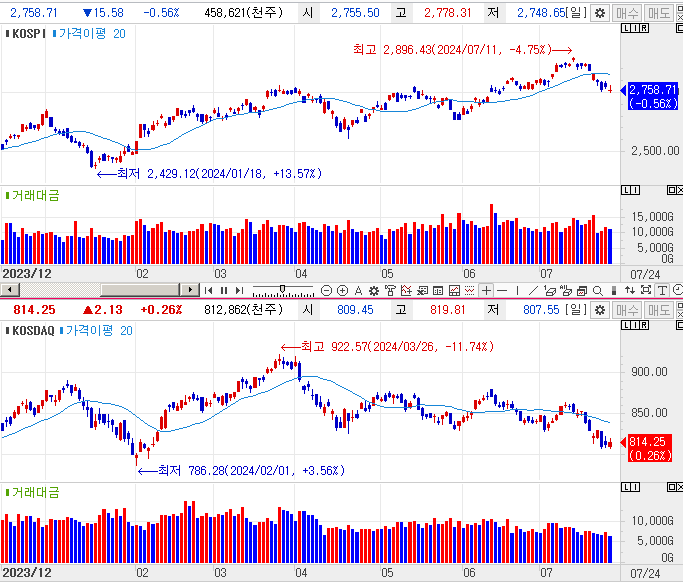Screen dimensions: 683x582
Task: Click the 최고 922.57 KOSDAQ high annotation
Action: coord(388,347)
